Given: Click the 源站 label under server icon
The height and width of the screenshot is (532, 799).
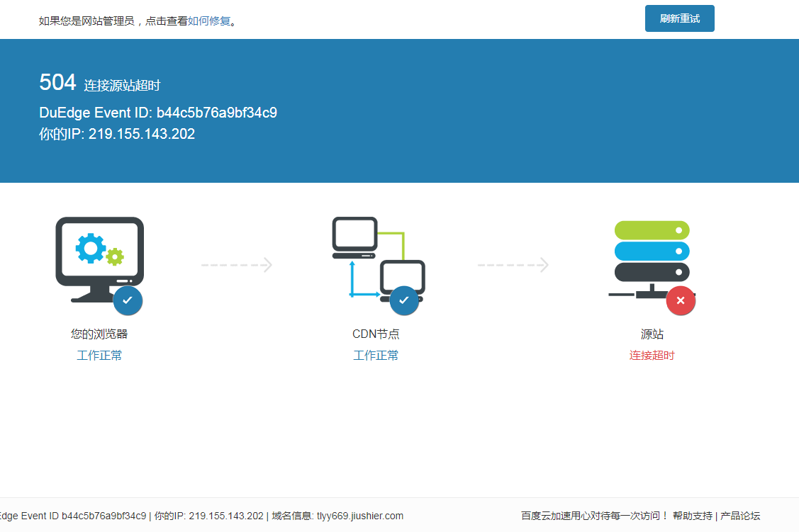Looking at the screenshot, I should click(652, 334).
